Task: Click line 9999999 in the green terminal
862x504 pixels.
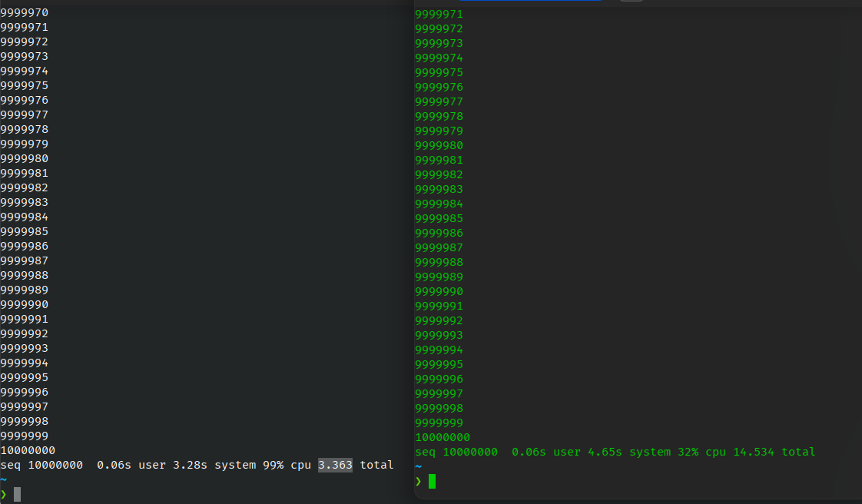Action: pos(439,423)
